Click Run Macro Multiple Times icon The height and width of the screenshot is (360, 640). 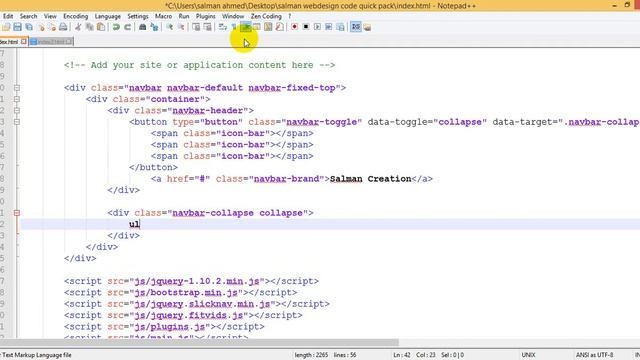click(329, 27)
